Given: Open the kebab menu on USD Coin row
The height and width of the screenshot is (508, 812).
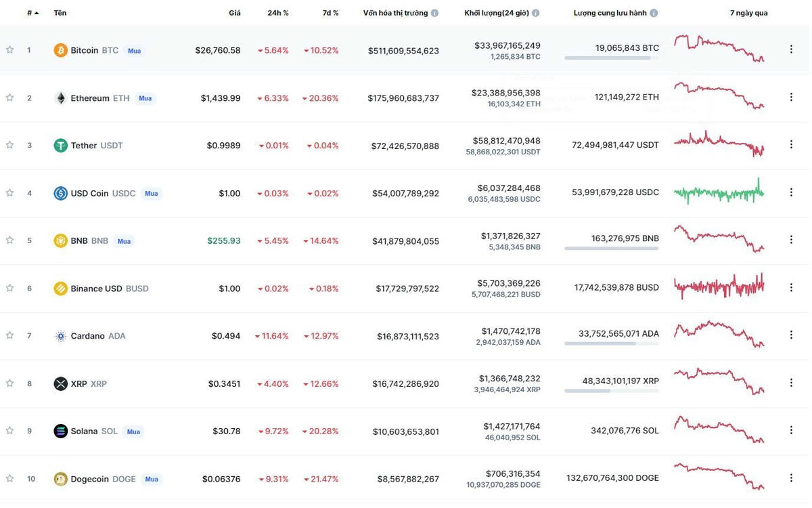Looking at the screenshot, I should 791,192.
